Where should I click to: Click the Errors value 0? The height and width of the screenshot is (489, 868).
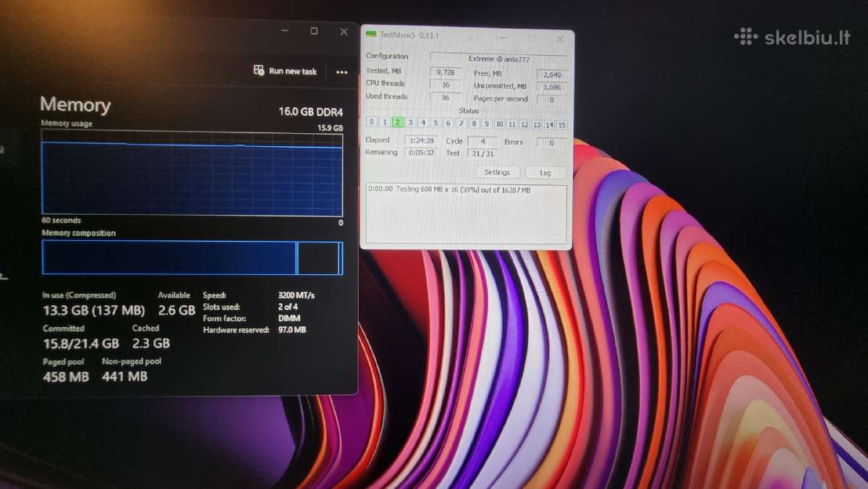click(x=552, y=143)
